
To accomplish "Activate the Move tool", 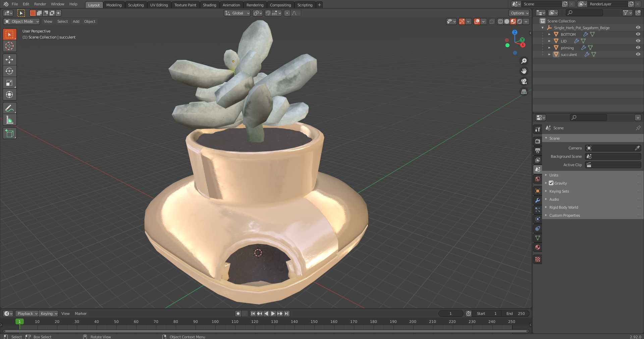I will [9, 60].
